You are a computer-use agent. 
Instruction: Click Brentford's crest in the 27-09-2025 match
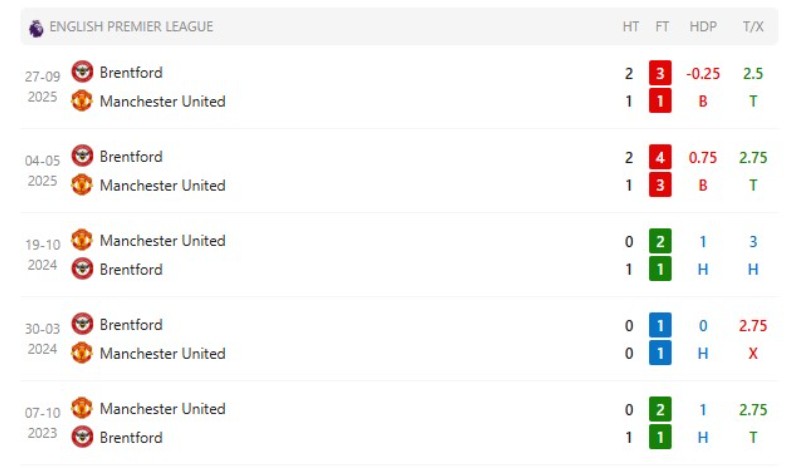[x=82, y=71]
